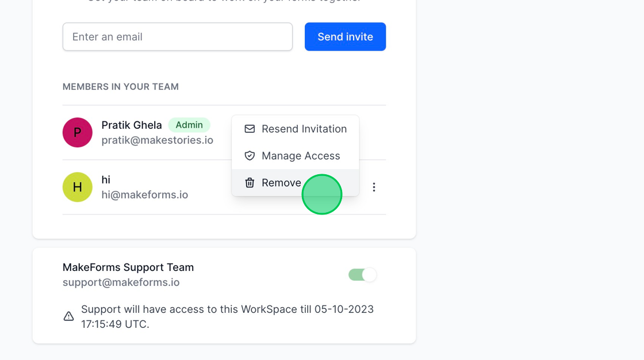Click Pratik Ghela's pink avatar circle
644x360 pixels.
pyautogui.click(x=77, y=132)
